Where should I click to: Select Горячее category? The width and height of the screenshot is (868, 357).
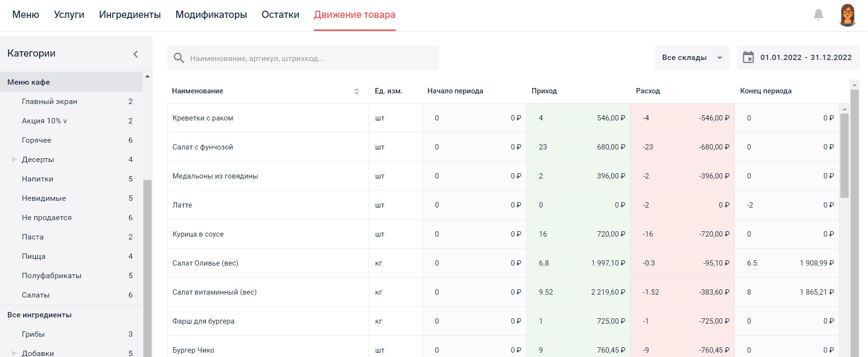(x=71, y=140)
